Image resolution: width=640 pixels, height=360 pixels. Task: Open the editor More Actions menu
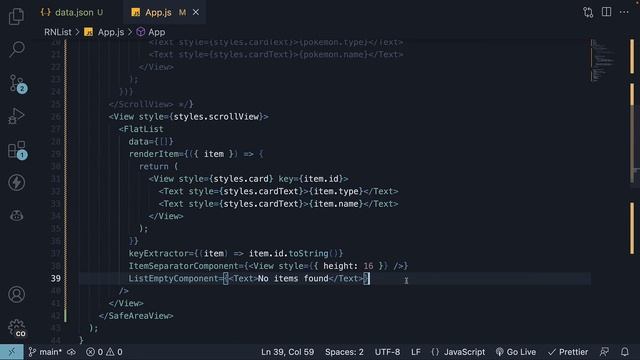pos(624,12)
